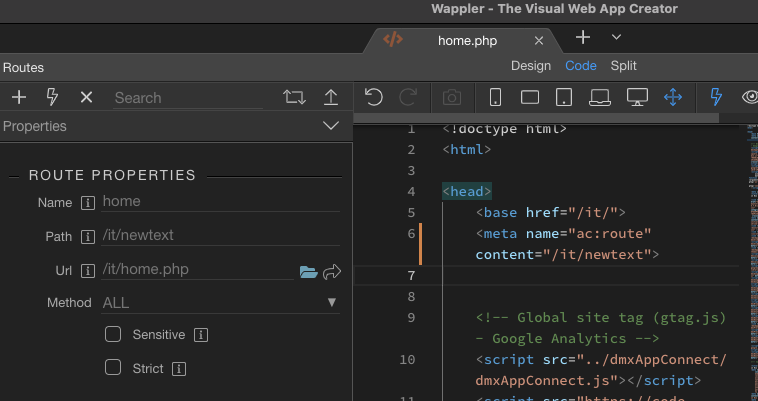This screenshot has height=401, width=758.
Task: Open the Method ALL dropdown
Action: pyautogui.click(x=220, y=303)
